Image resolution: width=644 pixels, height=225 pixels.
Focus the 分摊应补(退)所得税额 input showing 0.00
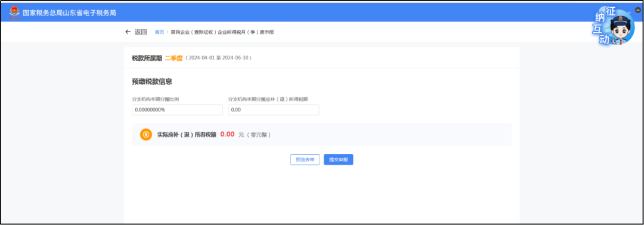274,110
